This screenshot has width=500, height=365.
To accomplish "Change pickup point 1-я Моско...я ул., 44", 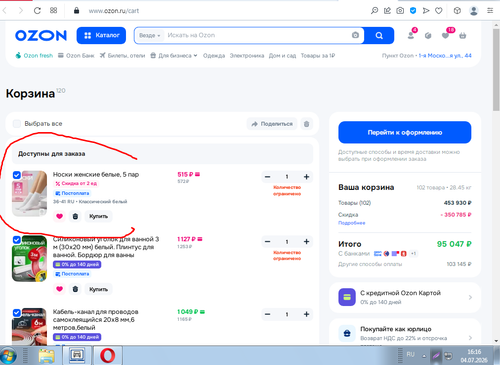I will click(x=445, y=56).
